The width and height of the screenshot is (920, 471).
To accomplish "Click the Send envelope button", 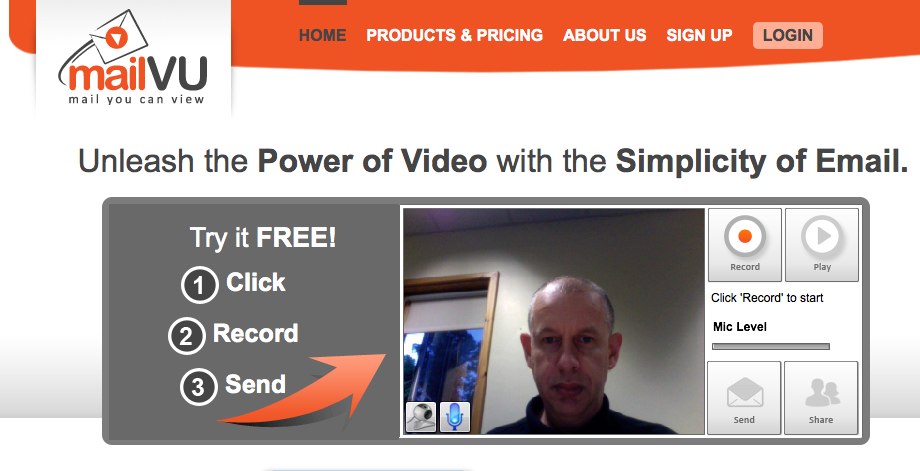I will coord(744,398).
